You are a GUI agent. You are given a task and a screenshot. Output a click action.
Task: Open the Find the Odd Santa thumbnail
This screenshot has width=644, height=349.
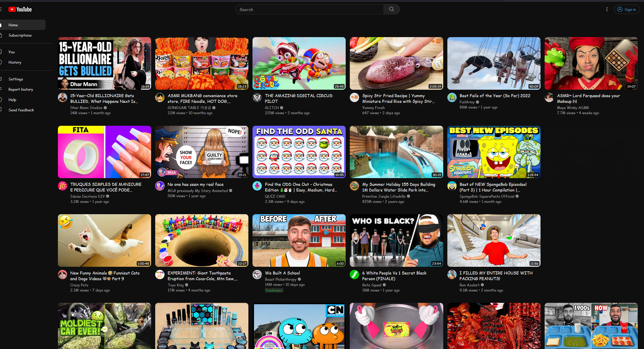(299, 152)
